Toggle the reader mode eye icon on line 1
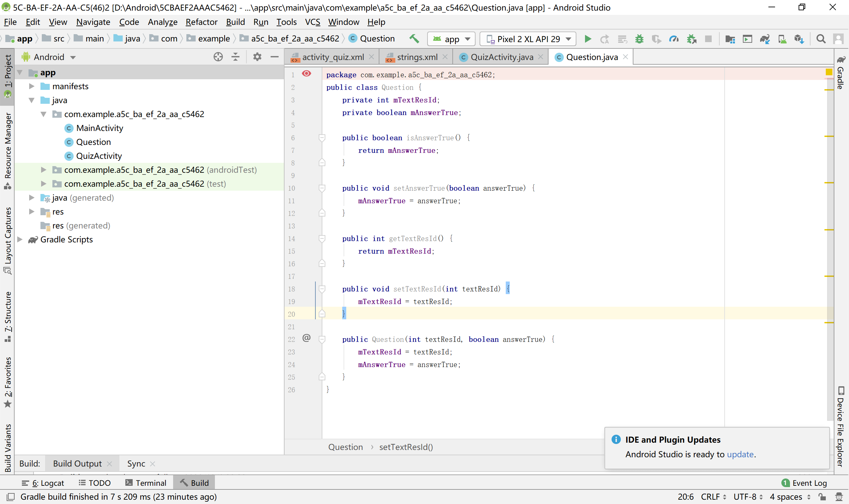This screenshot has height=504, width=849. [x=306, y=74]
